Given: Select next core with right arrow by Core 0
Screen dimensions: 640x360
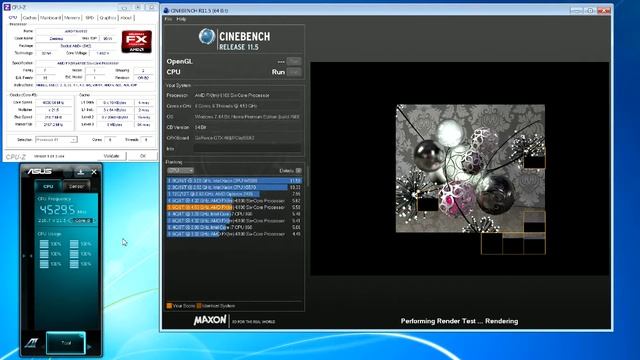Looking at the screenshot, I should [x=94, y=220].
